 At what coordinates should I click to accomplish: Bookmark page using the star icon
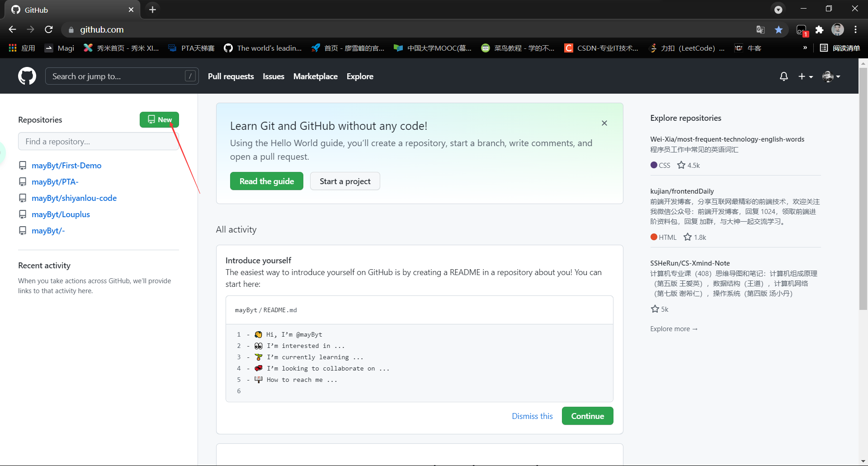pyautogui.click(x=778, y=29)
